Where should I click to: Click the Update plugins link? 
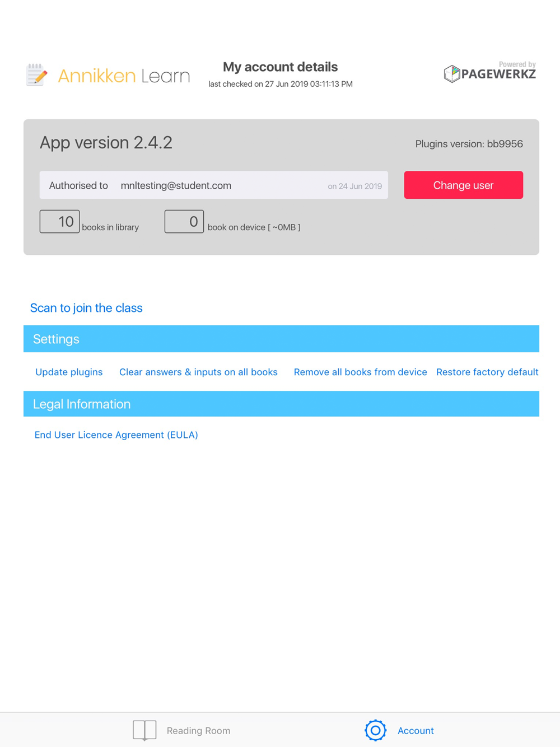pos(69,372)
